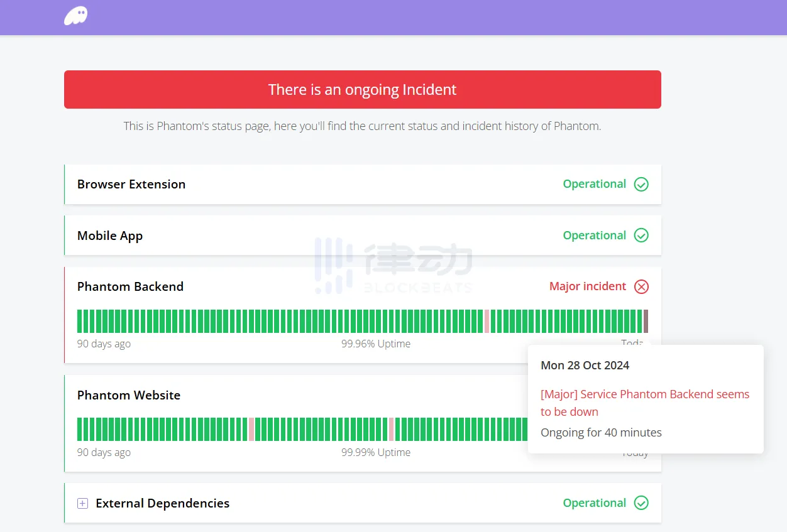Click first pink bar in Phantom Website uptime
This screenshot has width=787, height=532.
tap(251, 430)
